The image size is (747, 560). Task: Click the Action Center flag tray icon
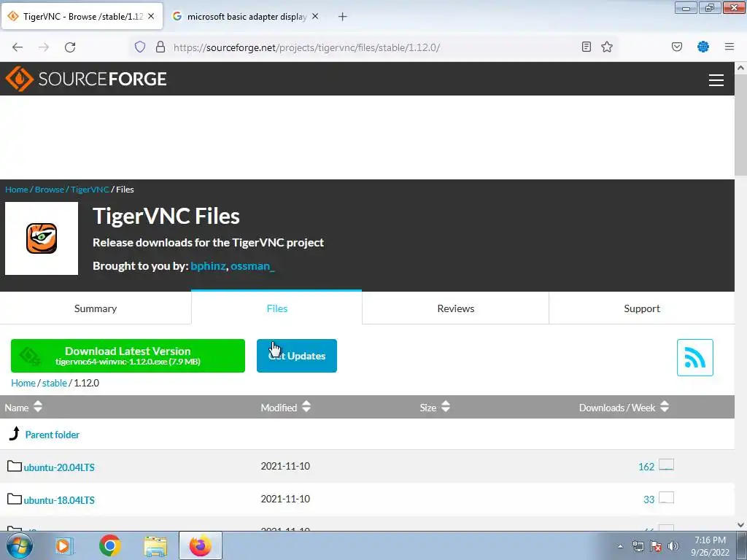tap(656, 546)
